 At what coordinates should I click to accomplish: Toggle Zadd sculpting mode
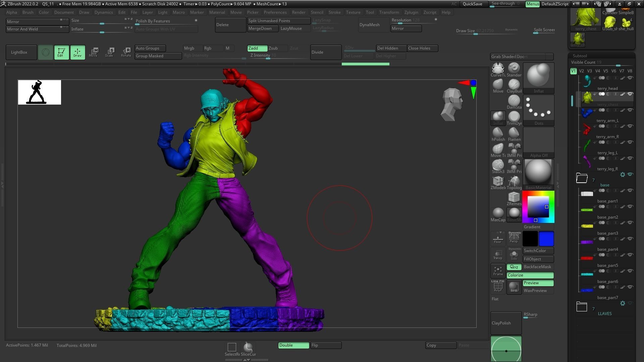click(257, 48)
